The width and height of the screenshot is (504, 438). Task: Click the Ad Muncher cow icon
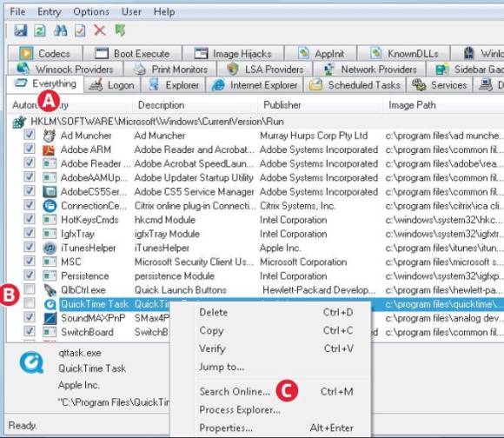click(x=50, y=136)
